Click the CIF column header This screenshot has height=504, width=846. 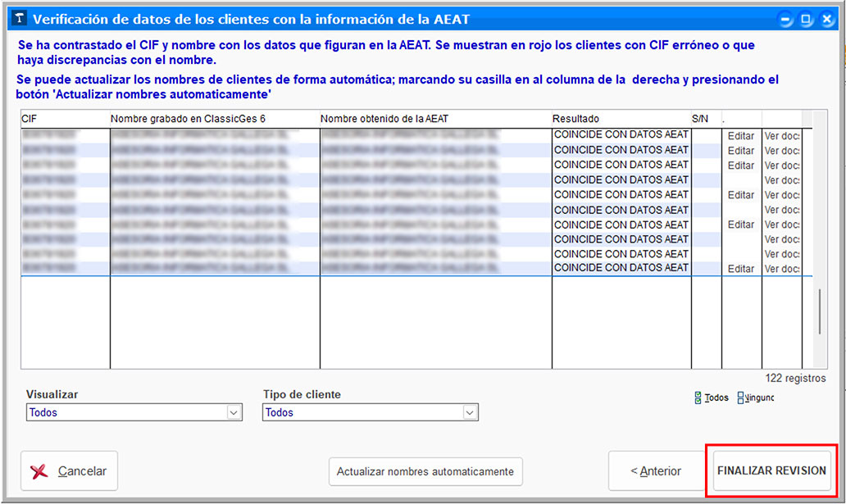pos(65,119)
